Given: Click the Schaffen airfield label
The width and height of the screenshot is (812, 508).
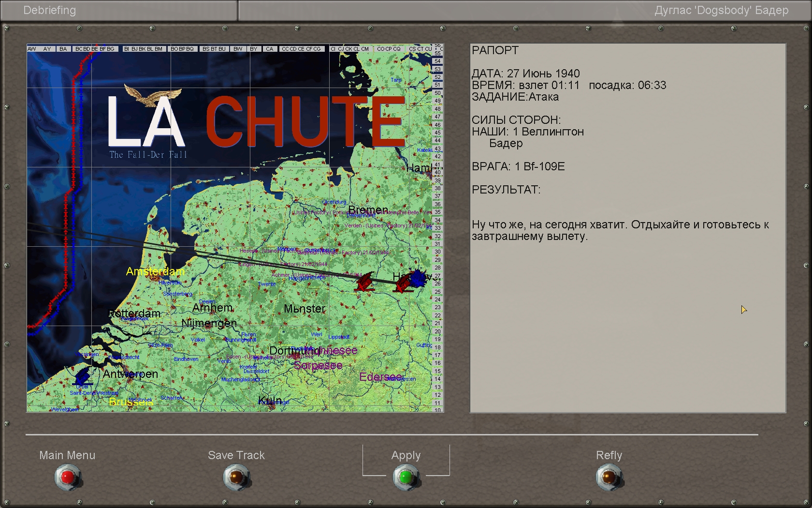Looking at the screenshot, I should pyautogui.click(x=172, y=398).
